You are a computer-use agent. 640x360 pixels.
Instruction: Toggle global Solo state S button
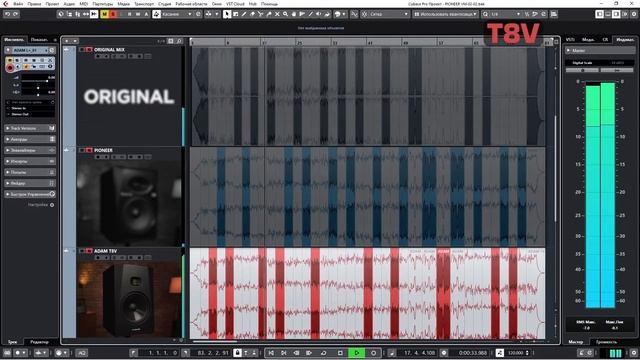click(x=113, y=14)
